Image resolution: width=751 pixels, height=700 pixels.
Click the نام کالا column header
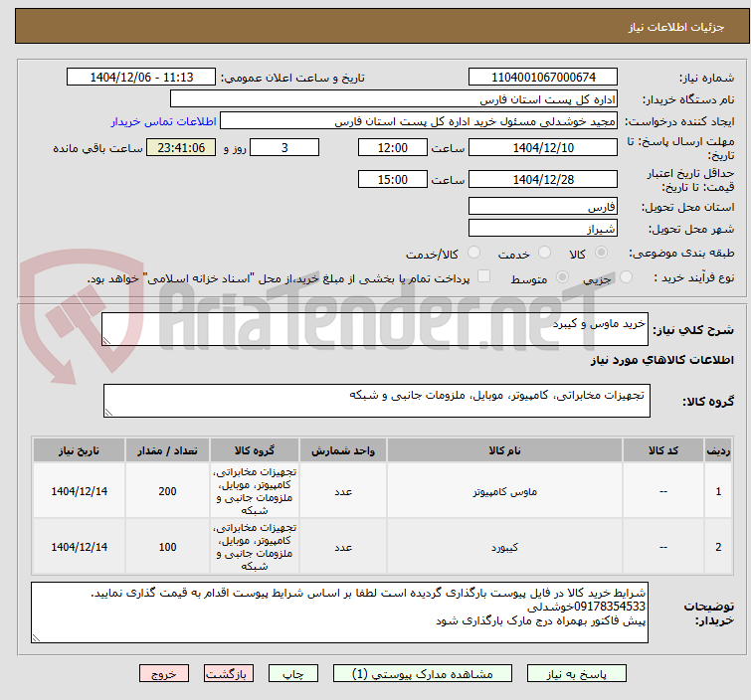pos(505,450)
